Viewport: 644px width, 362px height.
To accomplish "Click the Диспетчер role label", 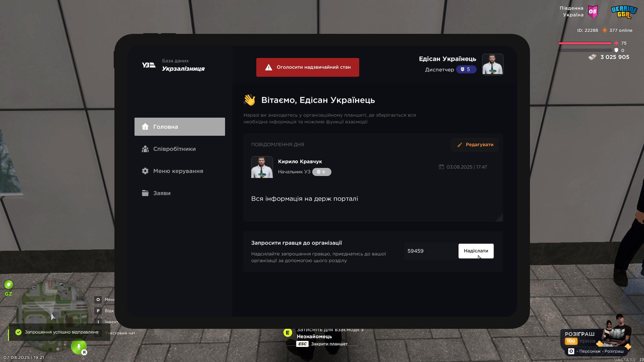I will pyautogui.click(x=439, y=69).
